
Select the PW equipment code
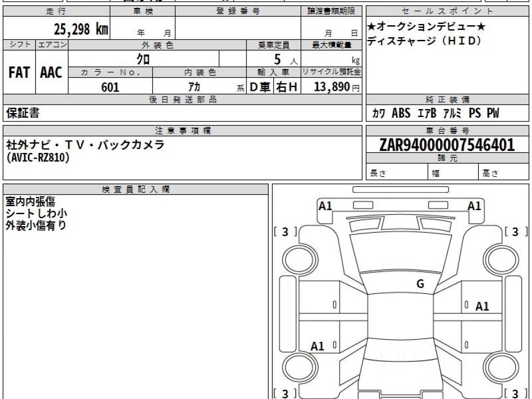point(493,113)
